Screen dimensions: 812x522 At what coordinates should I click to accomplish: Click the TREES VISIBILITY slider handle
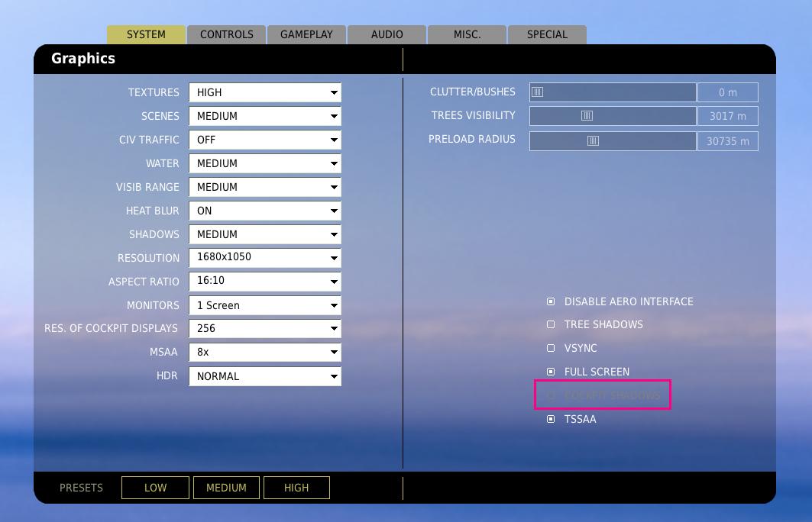(587, 116)
